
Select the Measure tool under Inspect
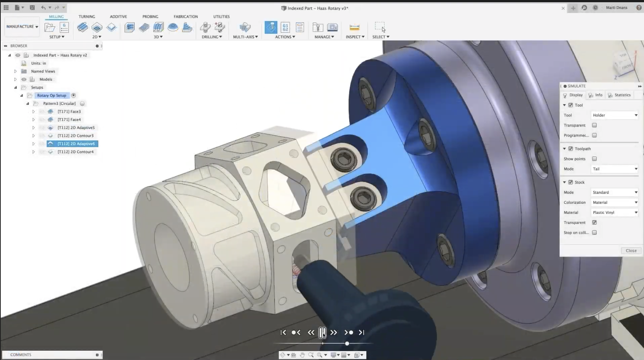pyautogui.click(x=354, y=27)
